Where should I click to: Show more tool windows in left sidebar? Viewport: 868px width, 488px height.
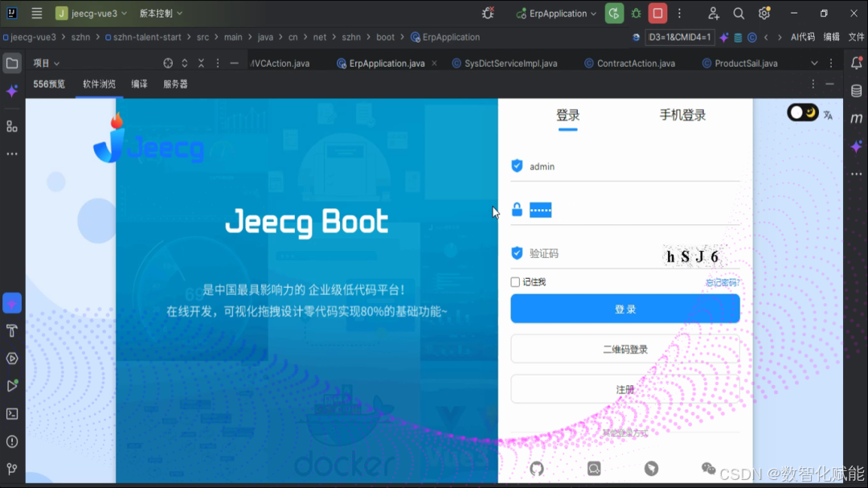[11, 154]
